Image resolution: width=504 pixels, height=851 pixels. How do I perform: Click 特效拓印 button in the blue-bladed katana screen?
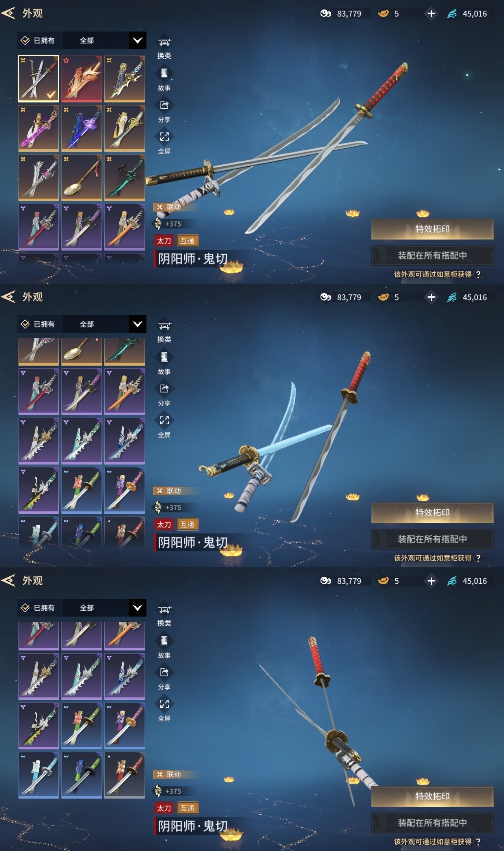click(432, 513)
